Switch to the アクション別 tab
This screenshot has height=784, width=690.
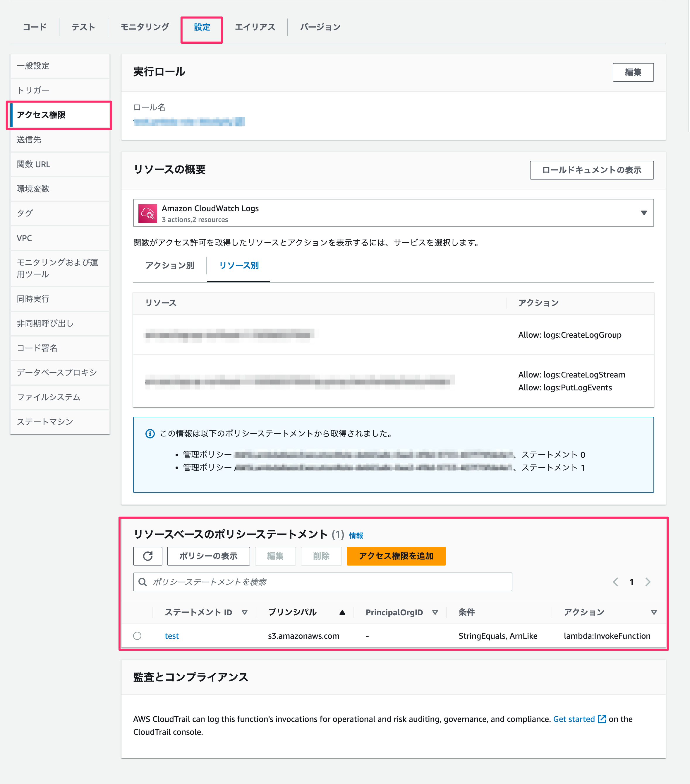click(x=170, y=265)
